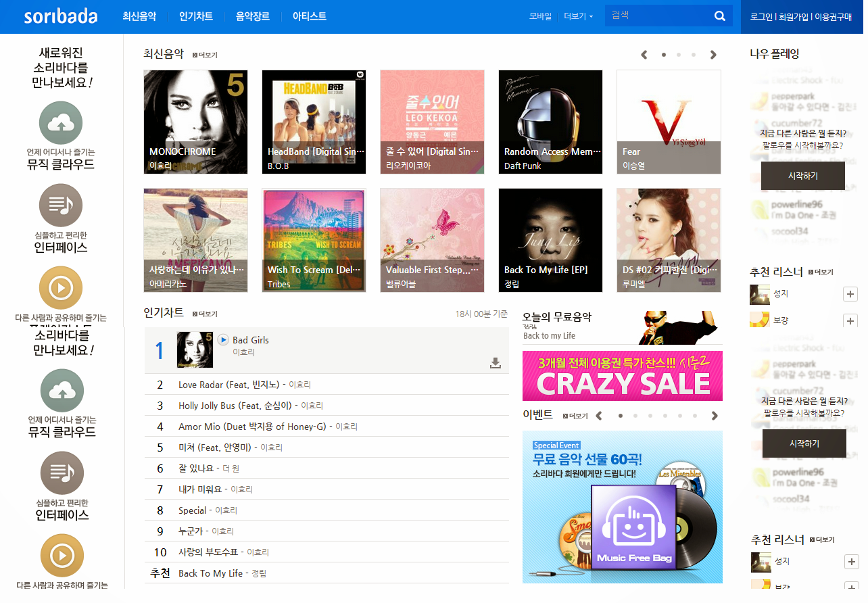Select third 최신음악 carousel page dot

(x=694, y=55)
